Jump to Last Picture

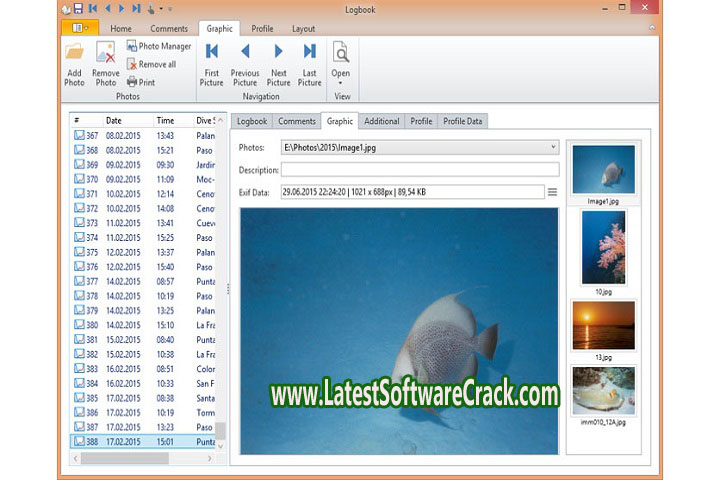tap(310, 53)
